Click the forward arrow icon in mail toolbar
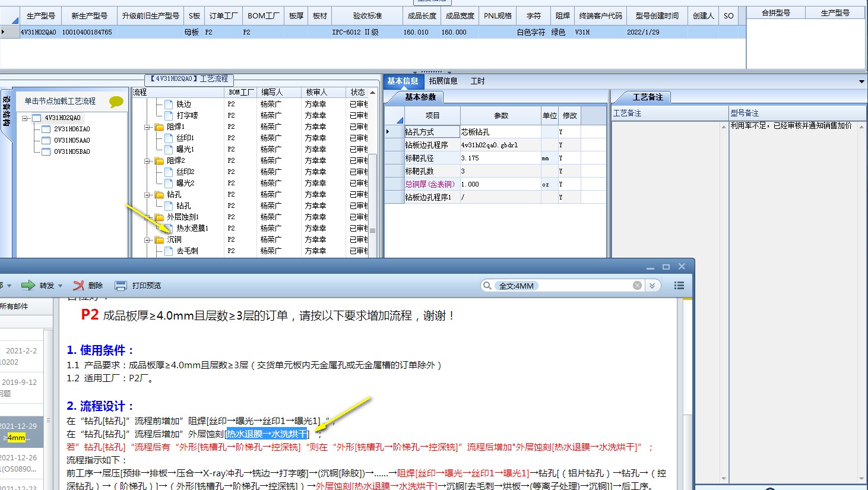868x490 pixels. 28,285
